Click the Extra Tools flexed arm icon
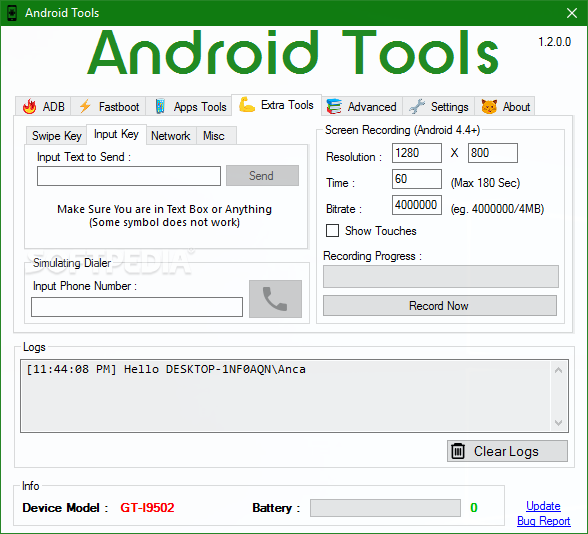The height and width of the screenshot is (534, 588). (247, 105)
